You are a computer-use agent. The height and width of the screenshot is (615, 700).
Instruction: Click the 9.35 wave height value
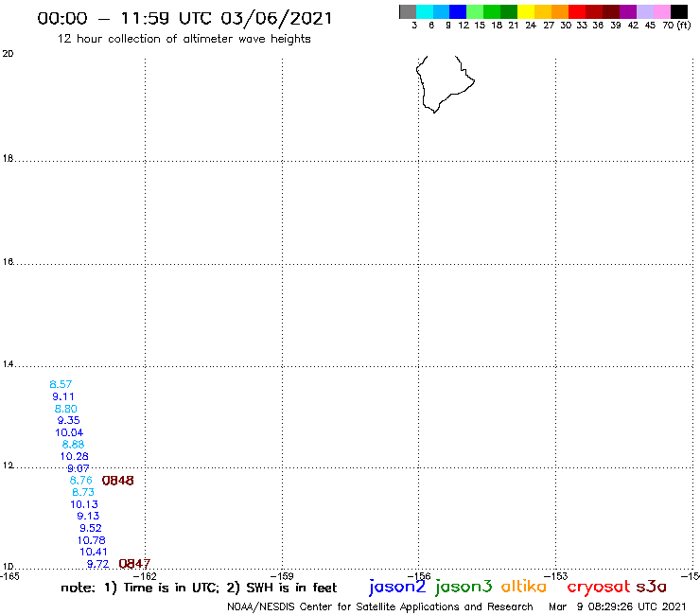pos(68,420)
